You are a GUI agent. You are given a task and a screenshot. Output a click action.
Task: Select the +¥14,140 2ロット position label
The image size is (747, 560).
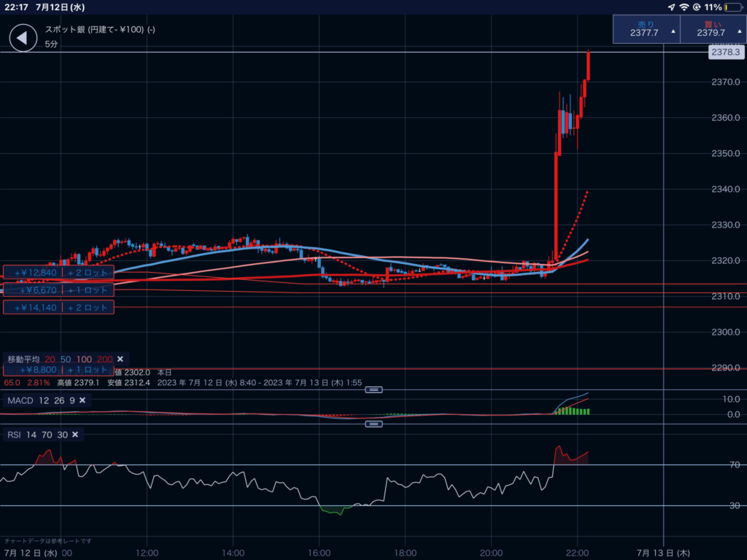pyautogui.click(x=58, y=308)
